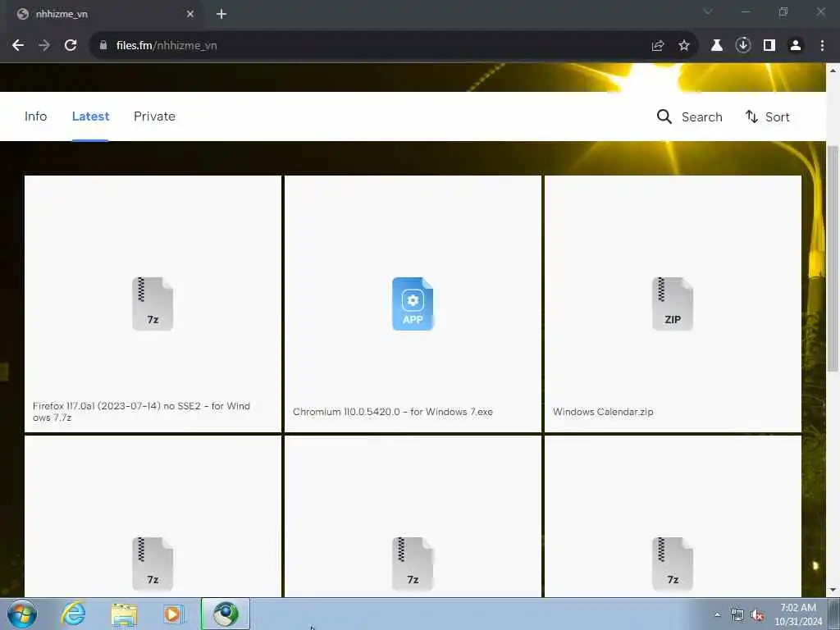
Task: Open Windows Explorer from taskbar
Action: 125,614
